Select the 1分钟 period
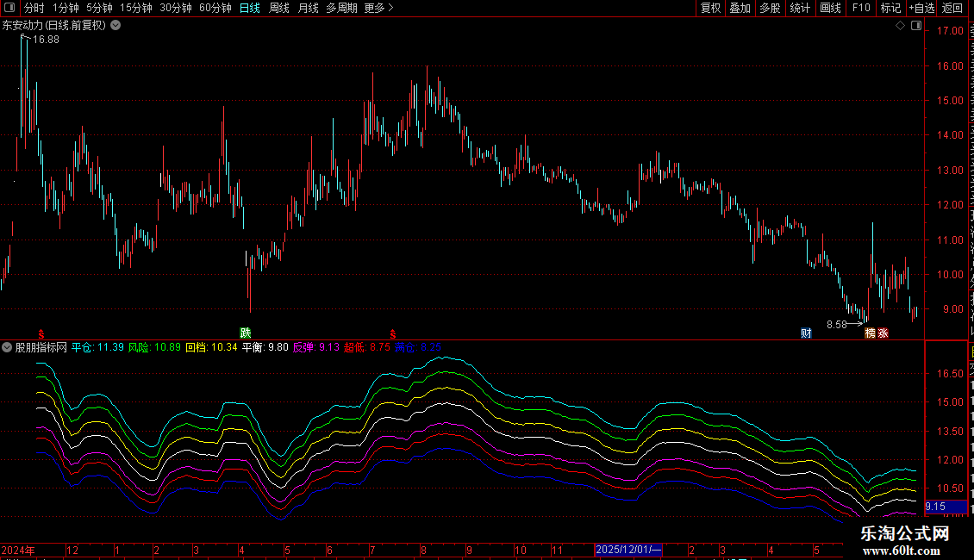The image size is (974, 560). (66, 8)
